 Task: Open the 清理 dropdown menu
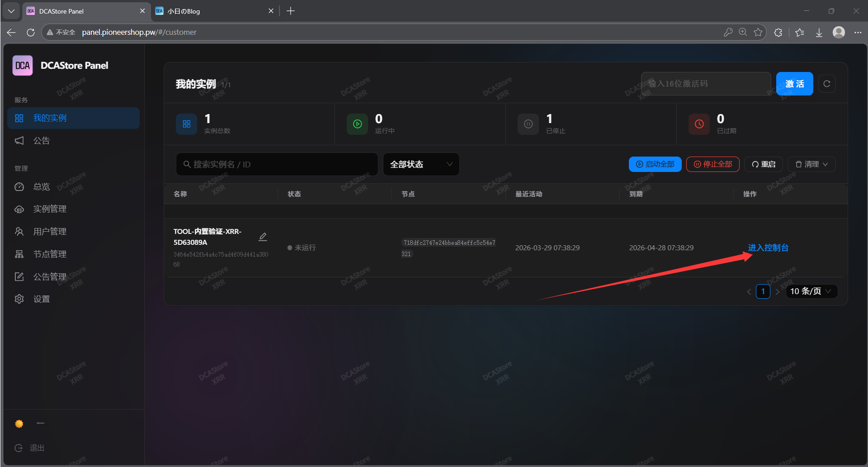(811, 164)
